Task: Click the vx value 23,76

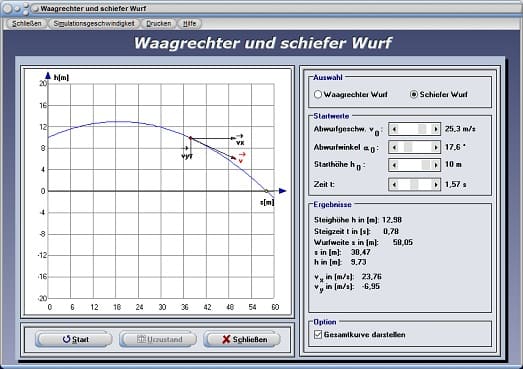Action: click(372, 277)
